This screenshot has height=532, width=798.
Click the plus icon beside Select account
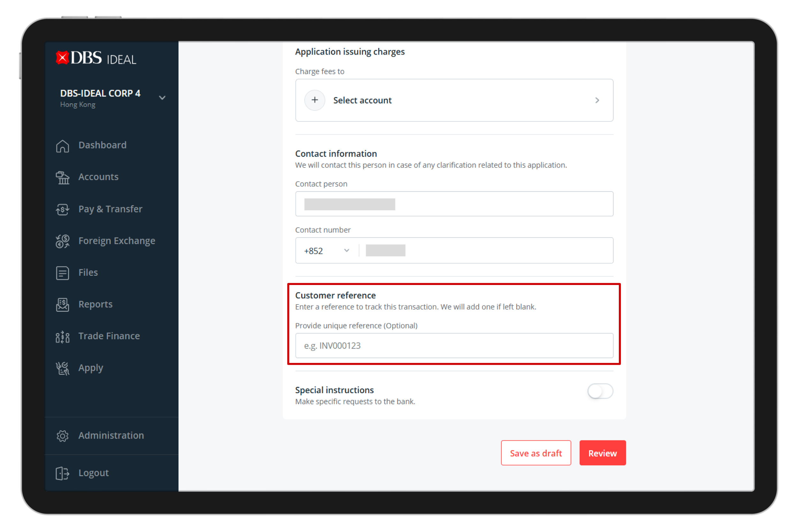315,100
